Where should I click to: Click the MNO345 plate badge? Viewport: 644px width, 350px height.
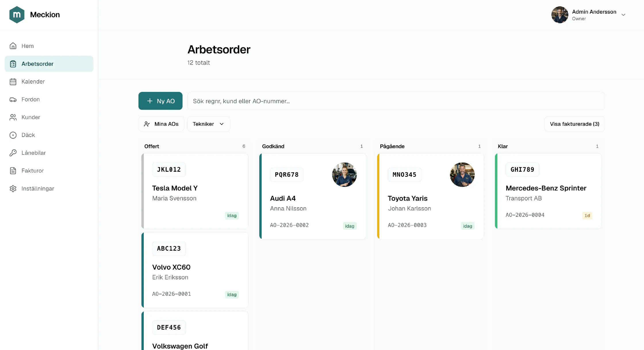(405, 175)
